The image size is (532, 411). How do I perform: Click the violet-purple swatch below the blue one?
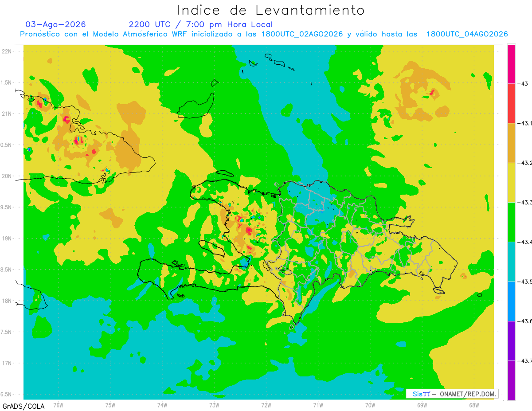[511, 341]
